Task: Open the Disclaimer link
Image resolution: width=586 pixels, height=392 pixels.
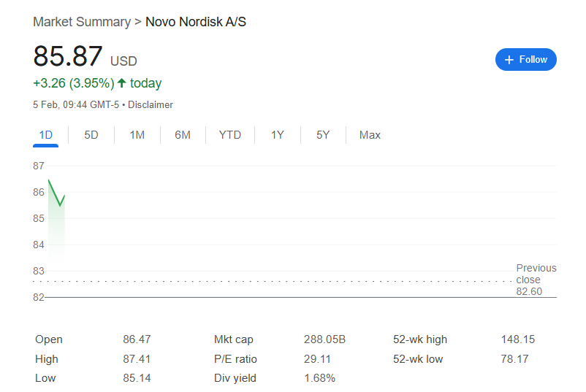Action: point(151,104)
